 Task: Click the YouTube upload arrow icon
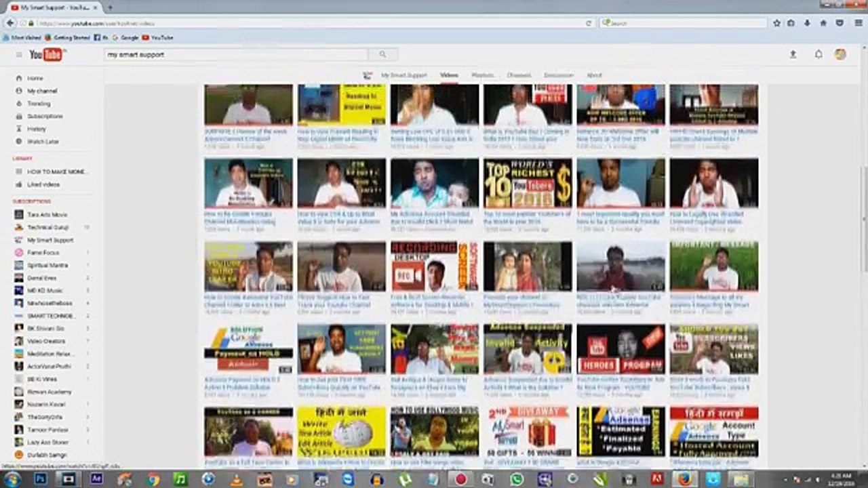click(x=793, y=54)
